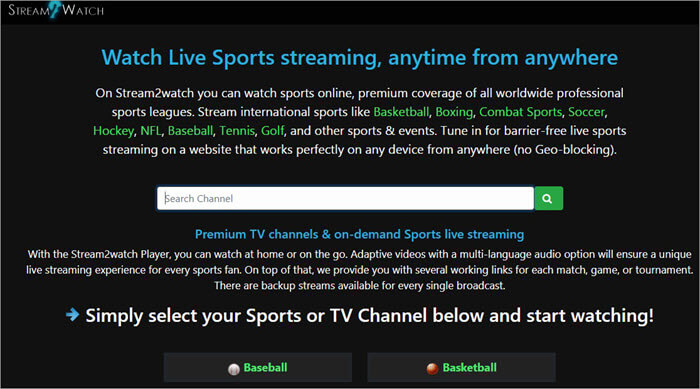This screenshot has width=700, height=389.
Task: Follow the Soccer link in the intro paragraph
Action: 586,112
